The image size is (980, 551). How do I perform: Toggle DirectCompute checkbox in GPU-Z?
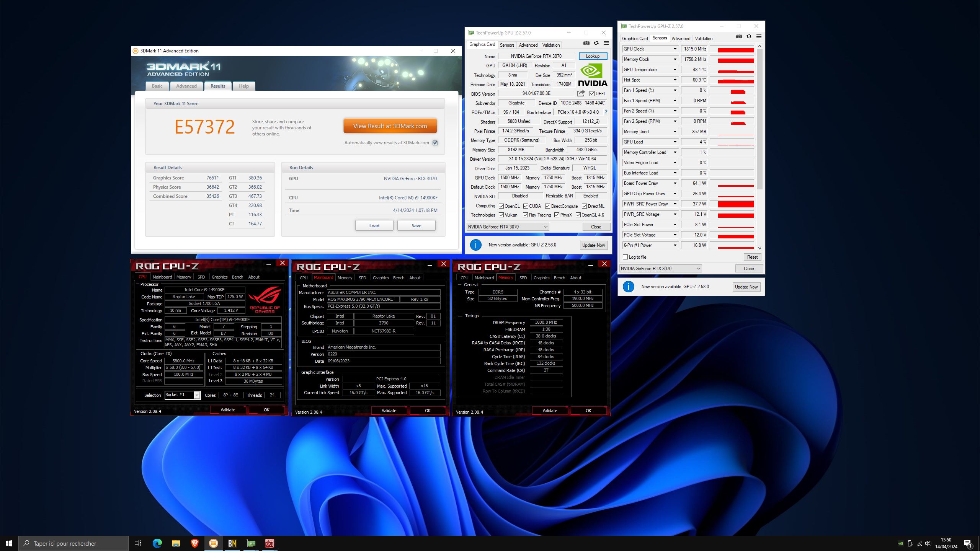(547, 206)
